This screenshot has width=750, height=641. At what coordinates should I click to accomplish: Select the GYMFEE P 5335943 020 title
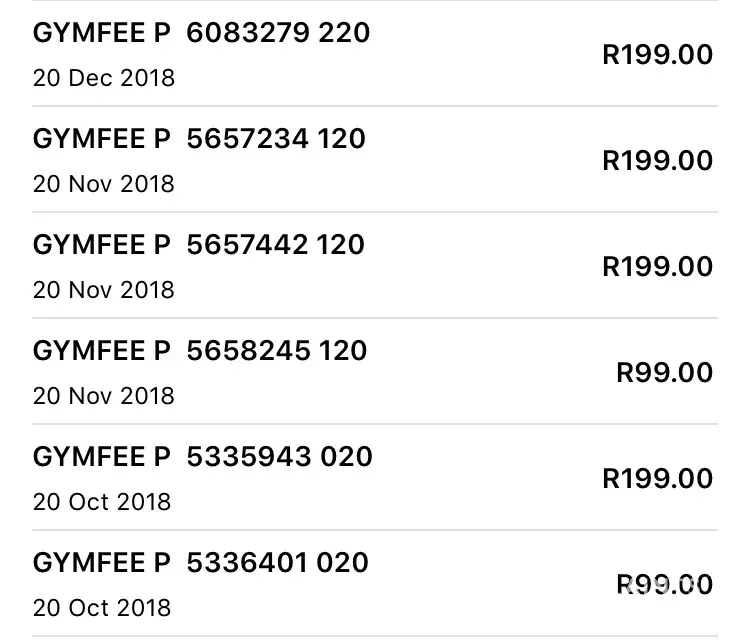tap(202, 457)
